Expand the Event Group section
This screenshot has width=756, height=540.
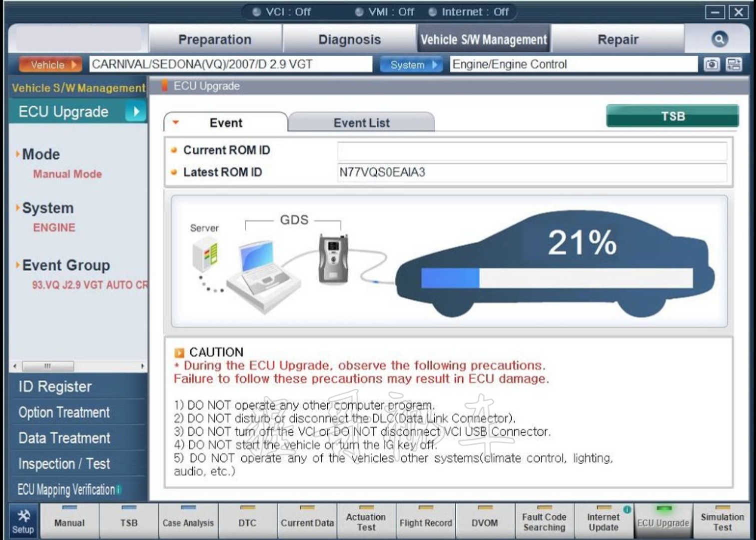point(65,265)
